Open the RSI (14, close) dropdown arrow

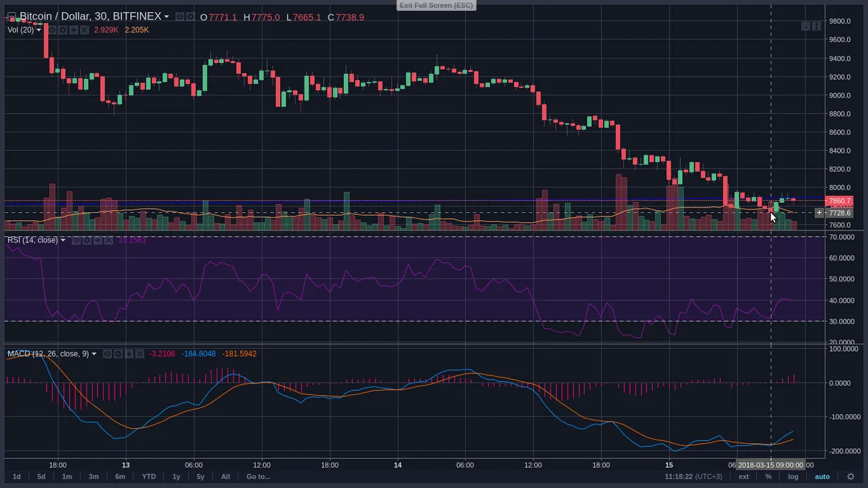(x=63, y=240)
